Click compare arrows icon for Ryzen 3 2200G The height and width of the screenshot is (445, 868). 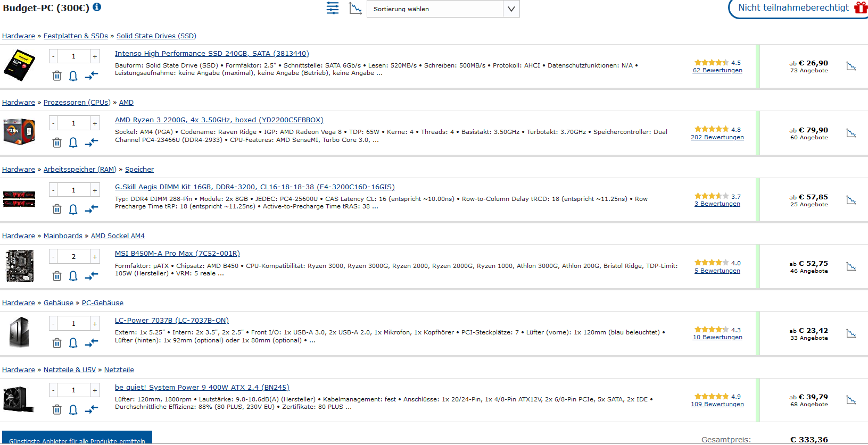click(x=92, y=142)
